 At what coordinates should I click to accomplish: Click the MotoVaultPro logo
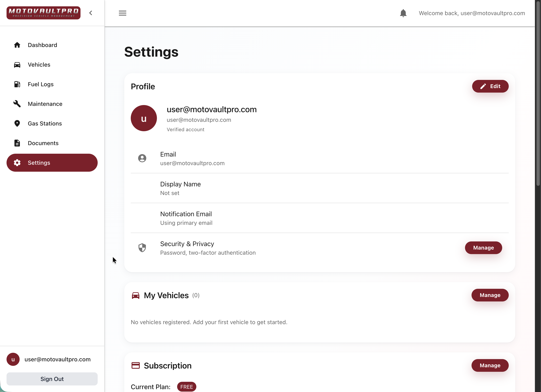[x=43, y=13]
